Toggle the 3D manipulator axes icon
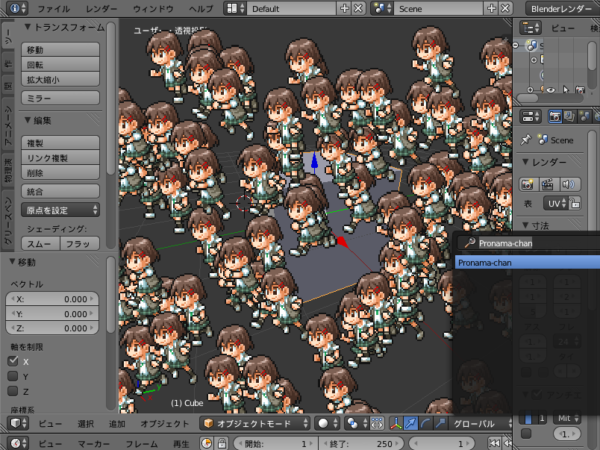This screenshot has height=450, width=600. (396, 423)
